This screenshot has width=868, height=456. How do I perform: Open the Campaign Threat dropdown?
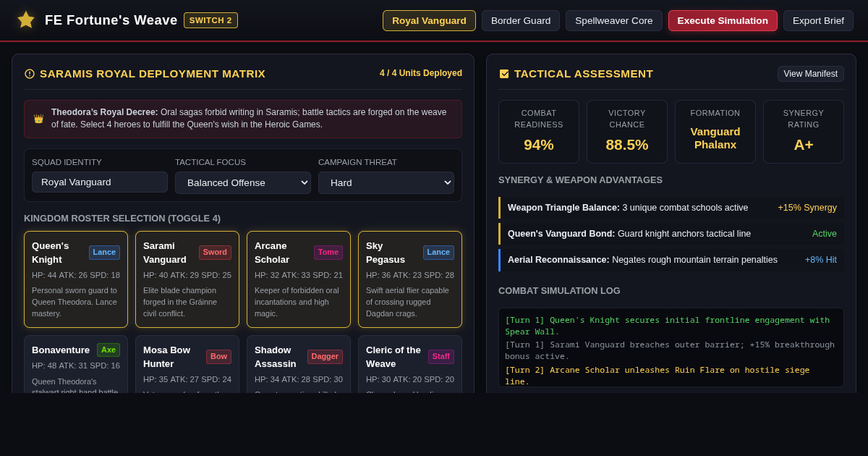386,182
